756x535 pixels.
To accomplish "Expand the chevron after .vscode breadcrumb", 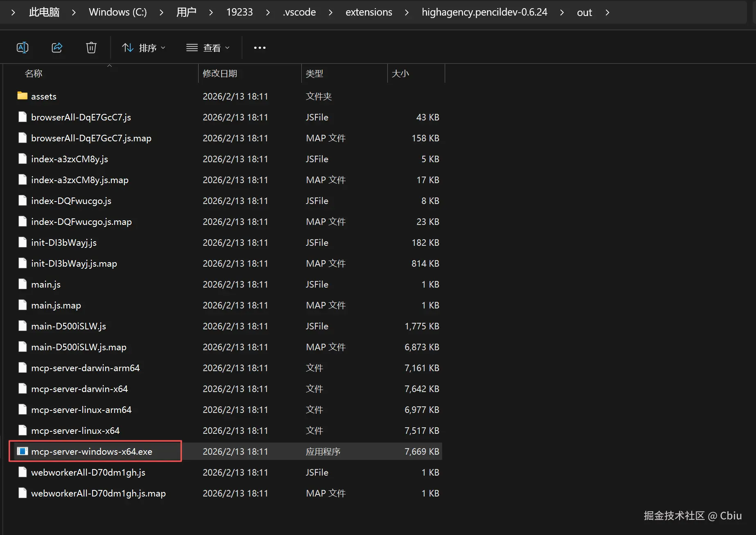I will pos(330,13).
